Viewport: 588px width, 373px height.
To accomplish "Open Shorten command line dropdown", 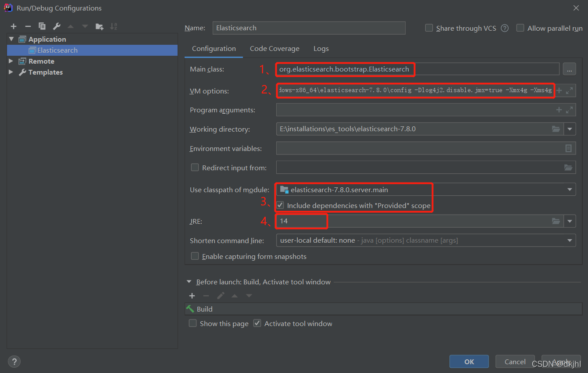I will (570, 240).
